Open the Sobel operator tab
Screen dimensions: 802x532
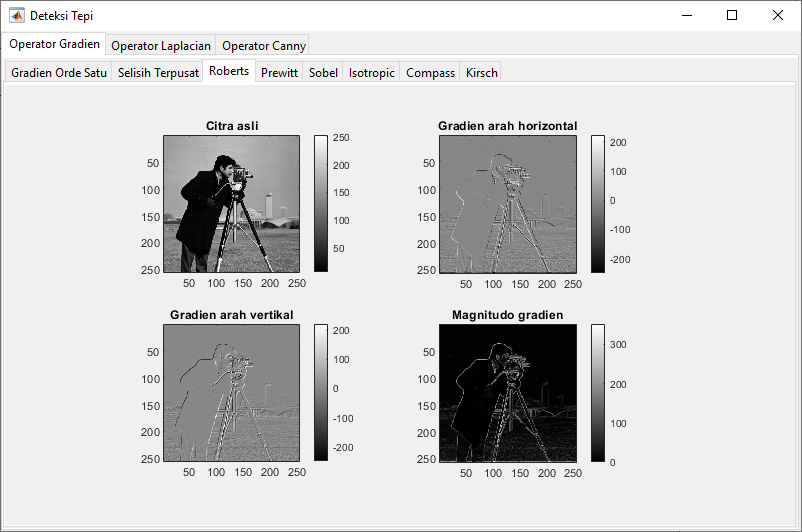coord(323,73)
